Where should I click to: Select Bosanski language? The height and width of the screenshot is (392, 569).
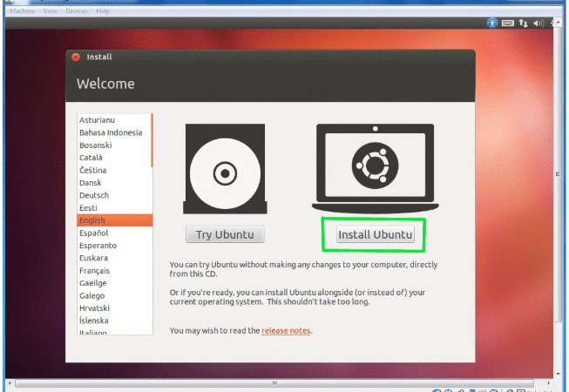[x=114, y=145]
